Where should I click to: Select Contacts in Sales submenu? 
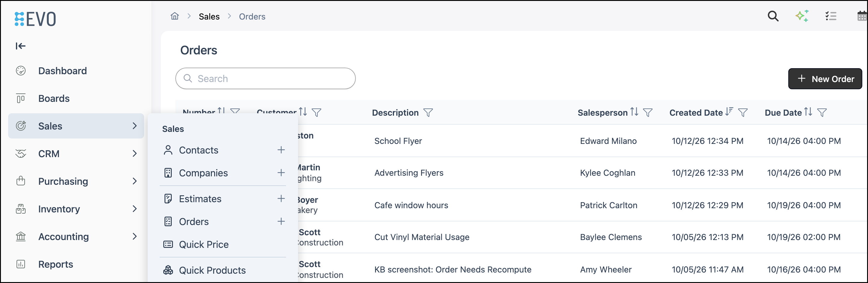coord(199,150)
